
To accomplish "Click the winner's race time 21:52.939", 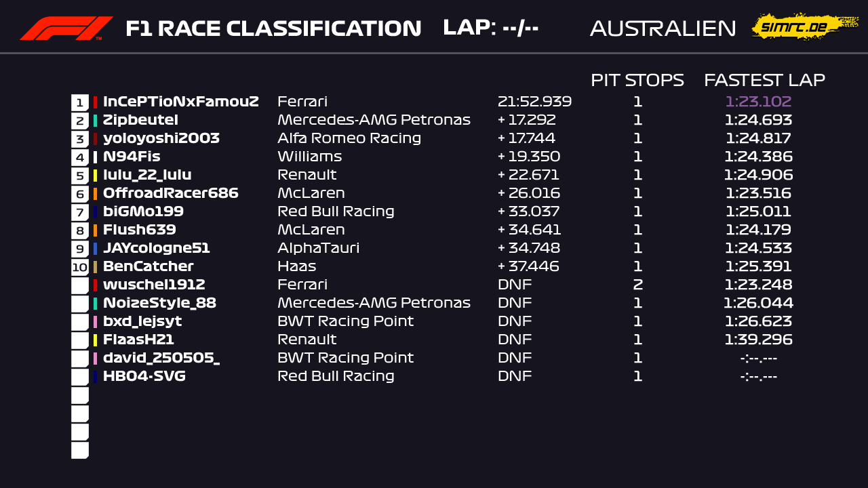I will (x=534, y=102).
